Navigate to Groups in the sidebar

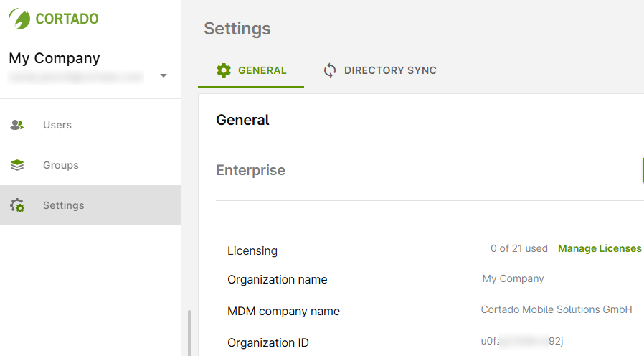[x=61, y=165]
